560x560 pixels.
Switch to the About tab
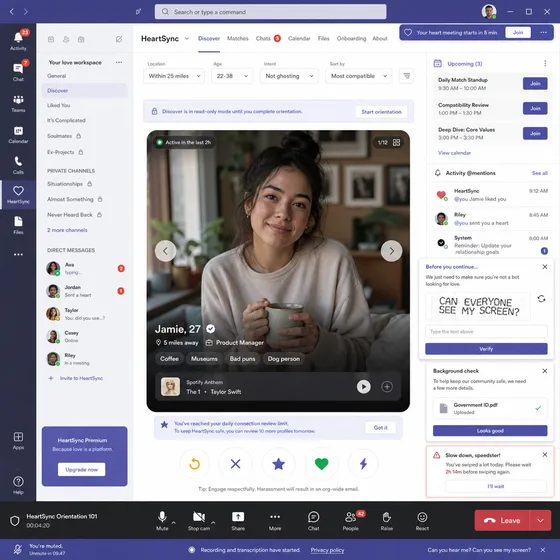coord(380,39)
